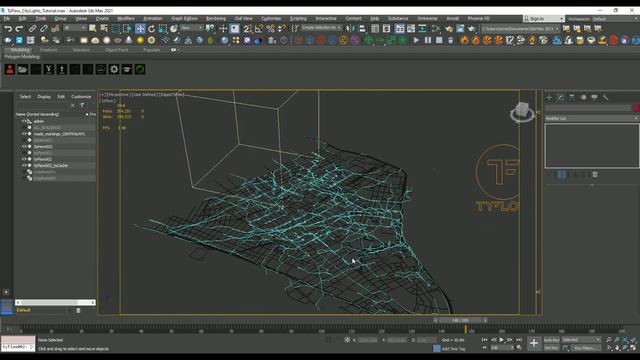Open the Arnold menu

(x=452, y=19)
